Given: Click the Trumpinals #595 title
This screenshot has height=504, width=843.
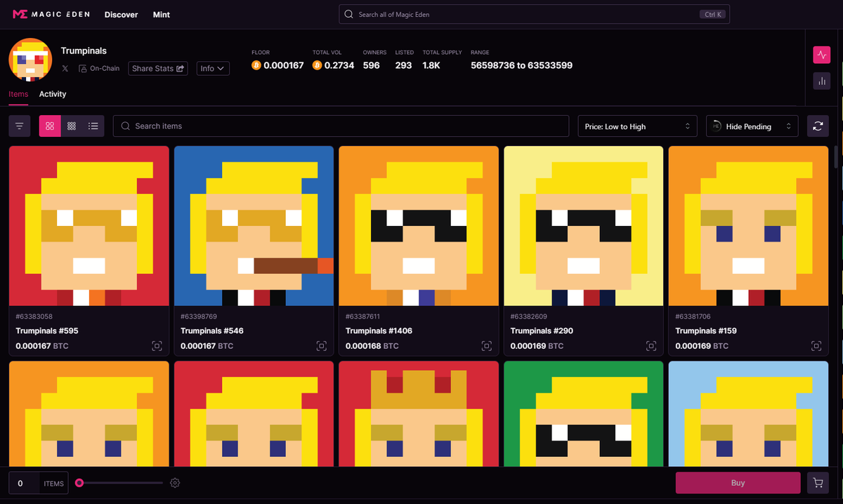Looking at the screenshot, I should coord(47,331).
